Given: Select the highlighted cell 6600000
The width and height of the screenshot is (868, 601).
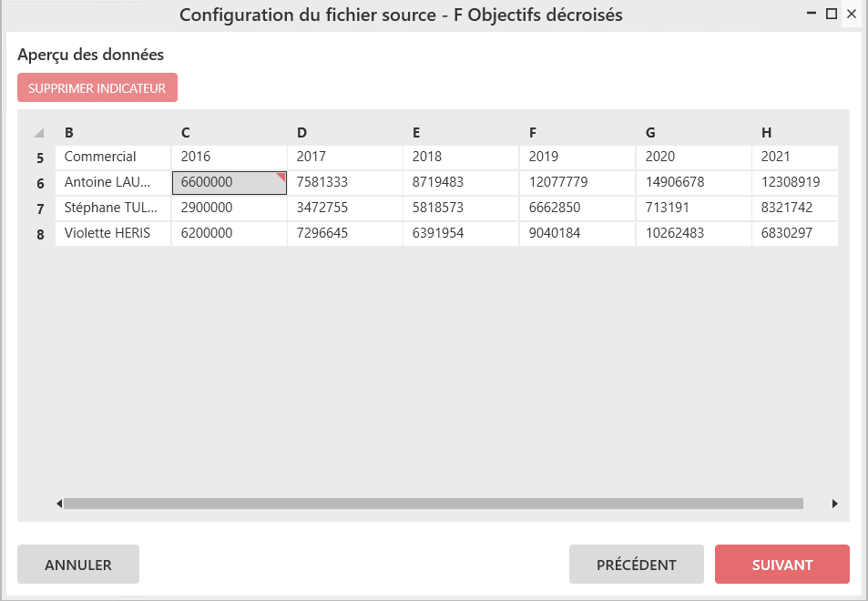Looking at the screenshot, I should (230, 183).
